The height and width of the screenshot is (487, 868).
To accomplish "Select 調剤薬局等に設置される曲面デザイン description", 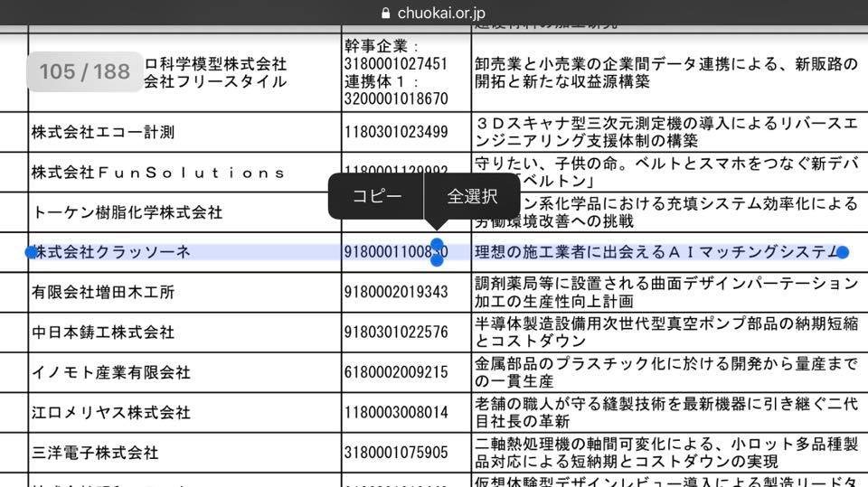I will coord(666,292).
